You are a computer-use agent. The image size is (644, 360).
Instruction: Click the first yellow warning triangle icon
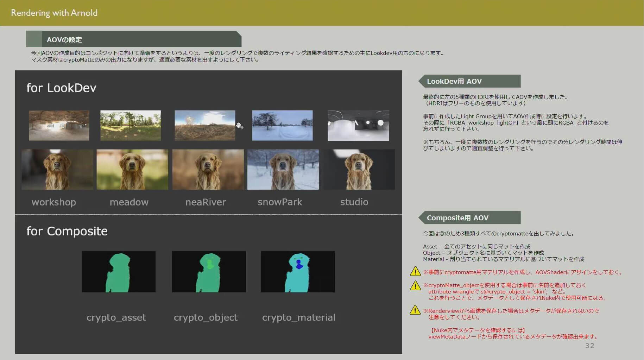point(415,272)
